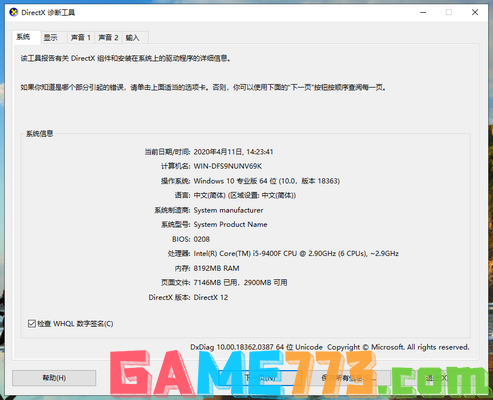Click the System manufacturer value

coord(228,210)
